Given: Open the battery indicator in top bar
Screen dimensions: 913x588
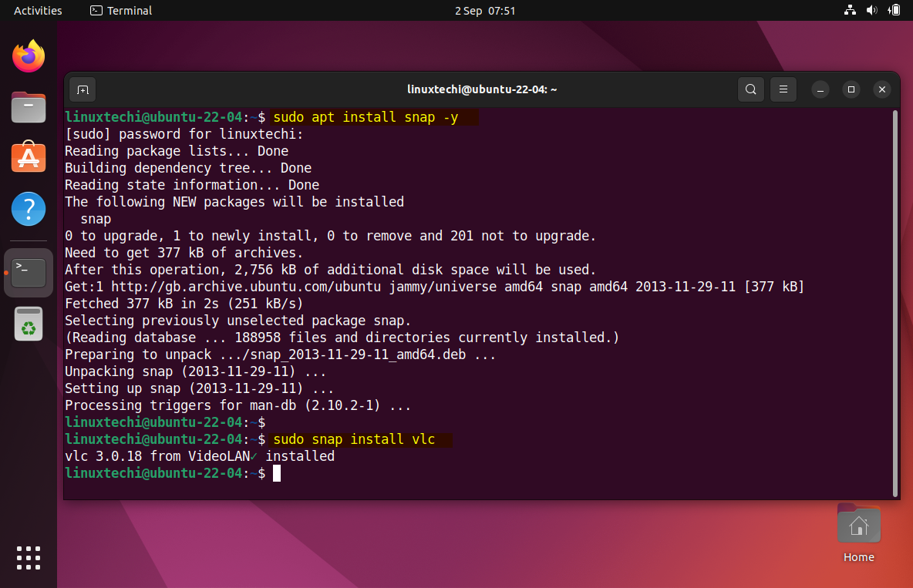Looking at the screenshot, I should coord(894,10).
